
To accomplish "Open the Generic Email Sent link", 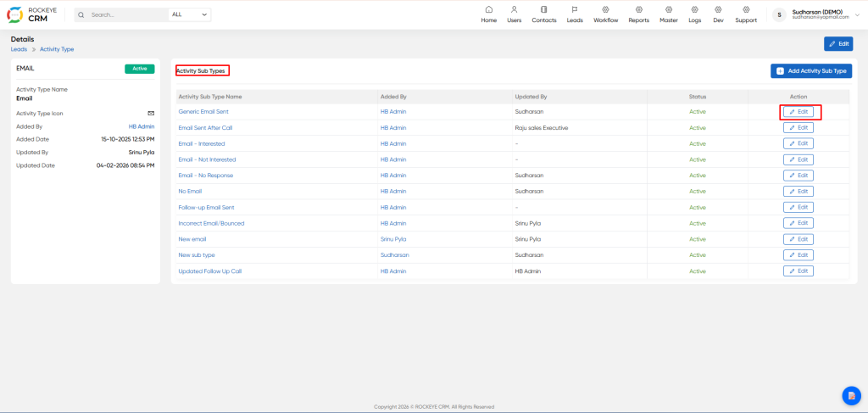I will coord(203,112).
